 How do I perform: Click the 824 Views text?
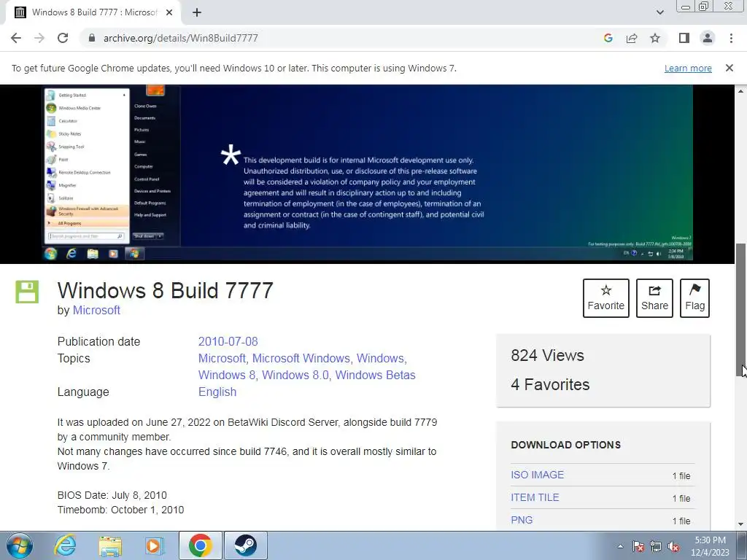coord(547,355)
